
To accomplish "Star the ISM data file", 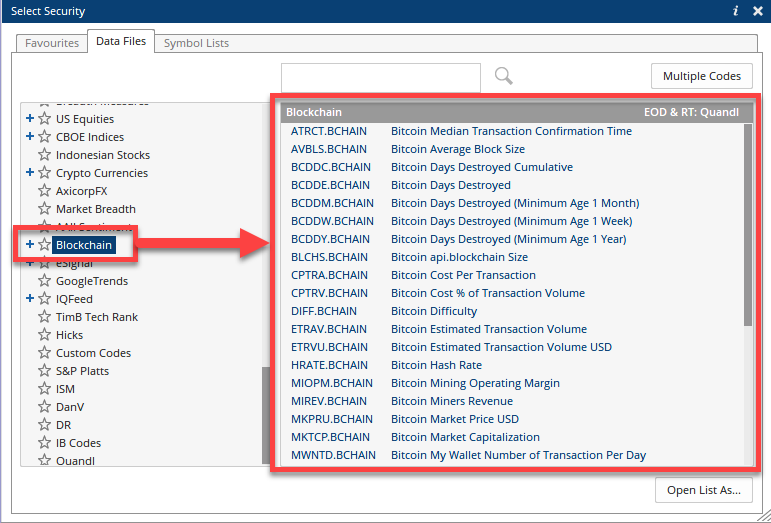I will coord(44,389).
